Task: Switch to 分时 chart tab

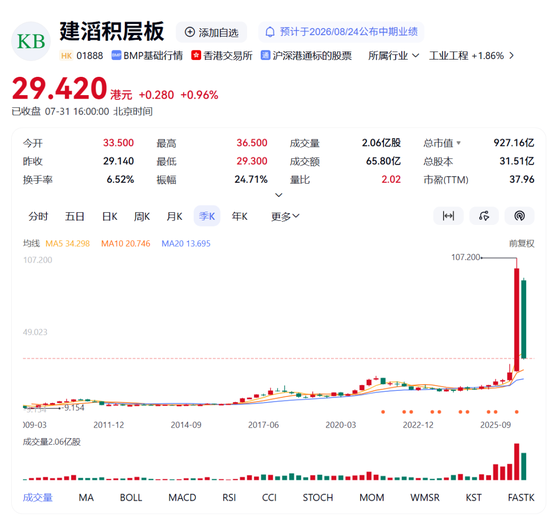Action: [x=38, y=216]
